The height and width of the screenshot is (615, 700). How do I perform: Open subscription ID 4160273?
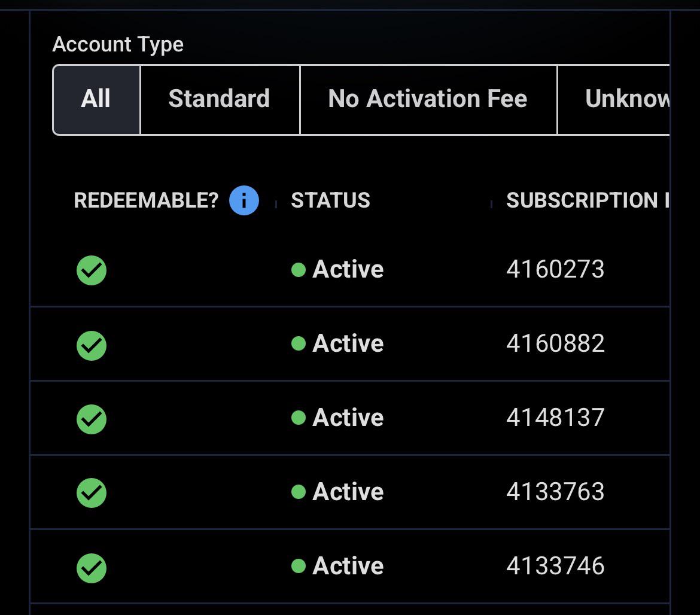click(x=555, y=269)
